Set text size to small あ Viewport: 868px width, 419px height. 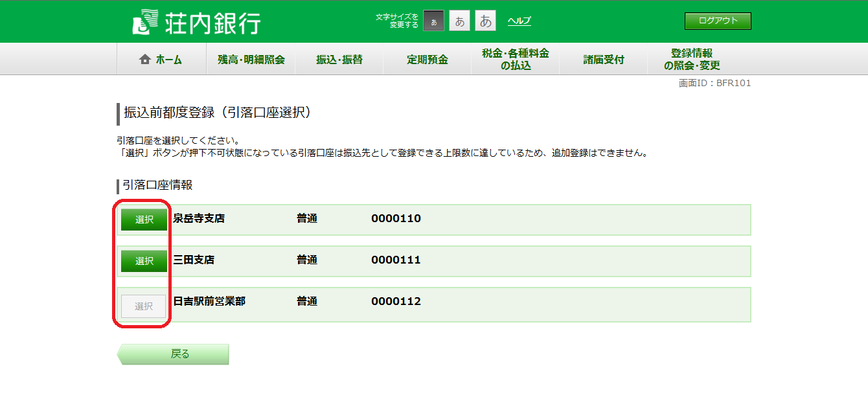pos(433,21)
